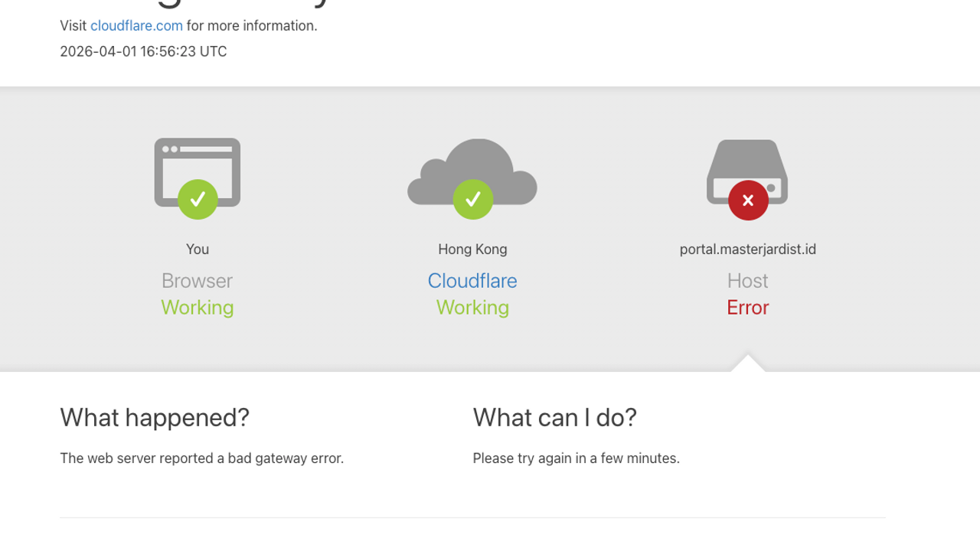Click the red 'Error' status text
980x551 pixels.
pos(748,308)
